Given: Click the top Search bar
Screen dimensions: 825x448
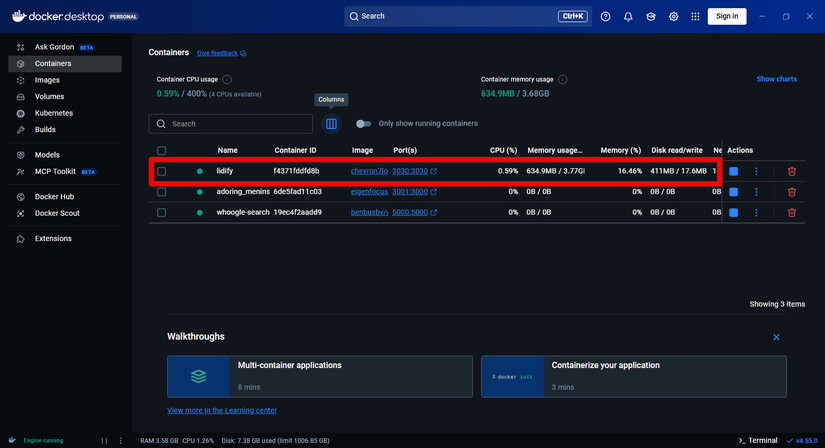Looking at the screenshot, I should [x=468, y=16].
